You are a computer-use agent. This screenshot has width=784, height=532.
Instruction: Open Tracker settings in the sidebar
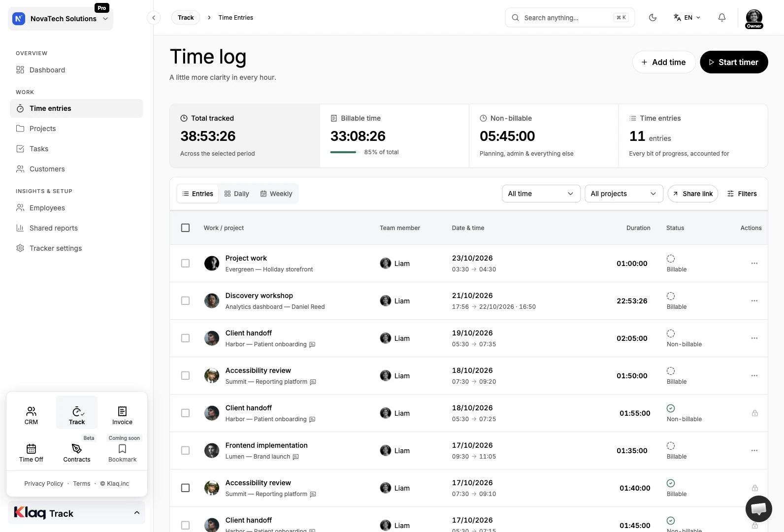pos(76,248)
